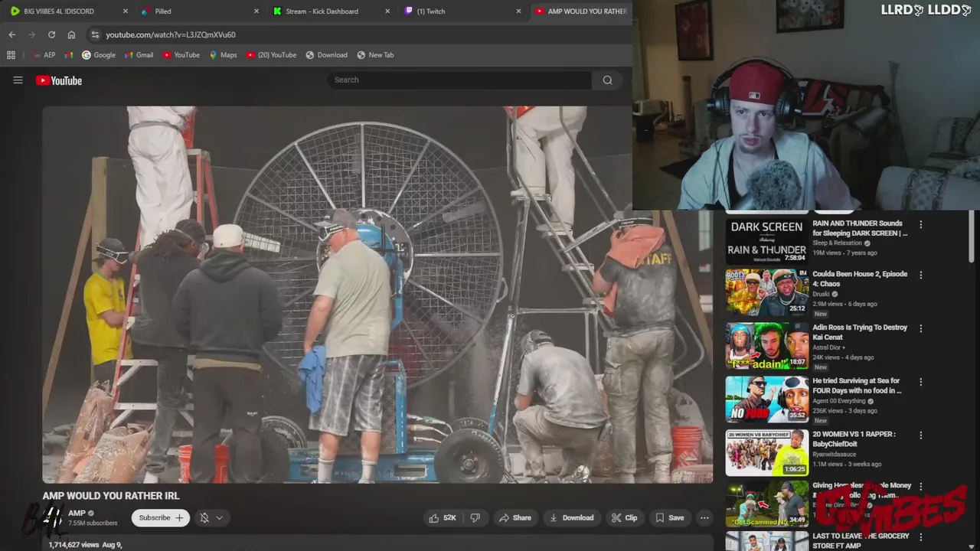Open options for Rain and Thunder video
This screenshot has height=551, width=980.
(921, 225)
